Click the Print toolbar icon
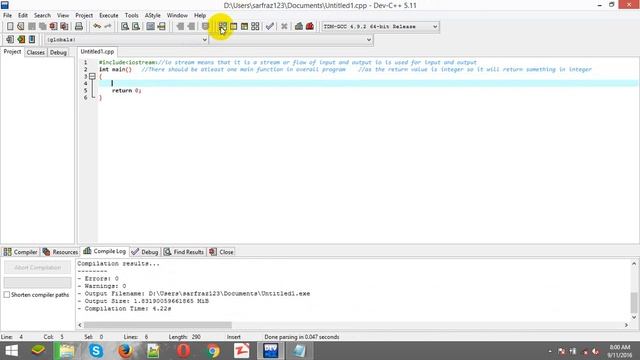 coord(79,27)
